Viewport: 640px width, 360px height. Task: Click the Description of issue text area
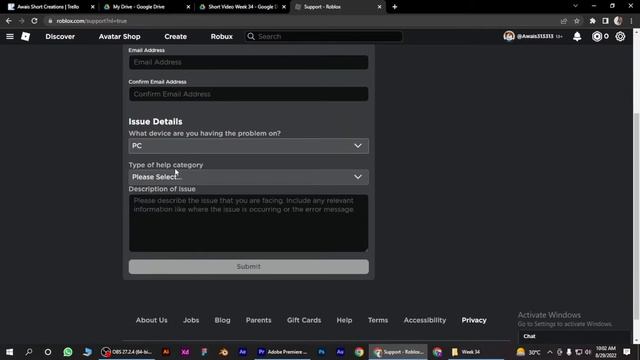249,223
